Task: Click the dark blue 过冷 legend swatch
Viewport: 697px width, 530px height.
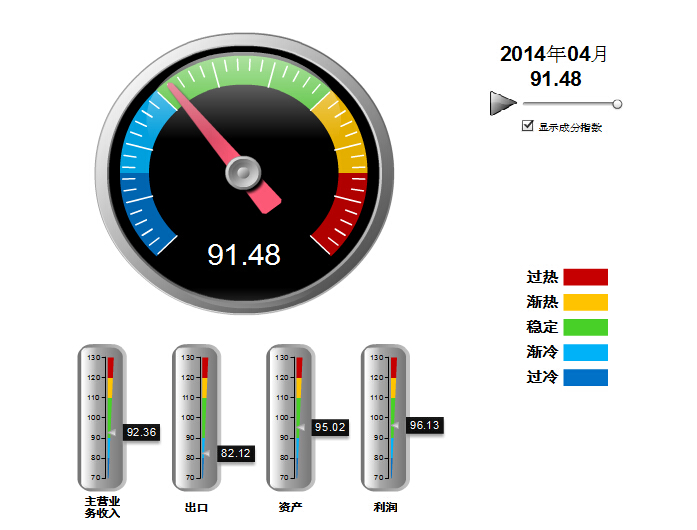Action: pos(585,377)
